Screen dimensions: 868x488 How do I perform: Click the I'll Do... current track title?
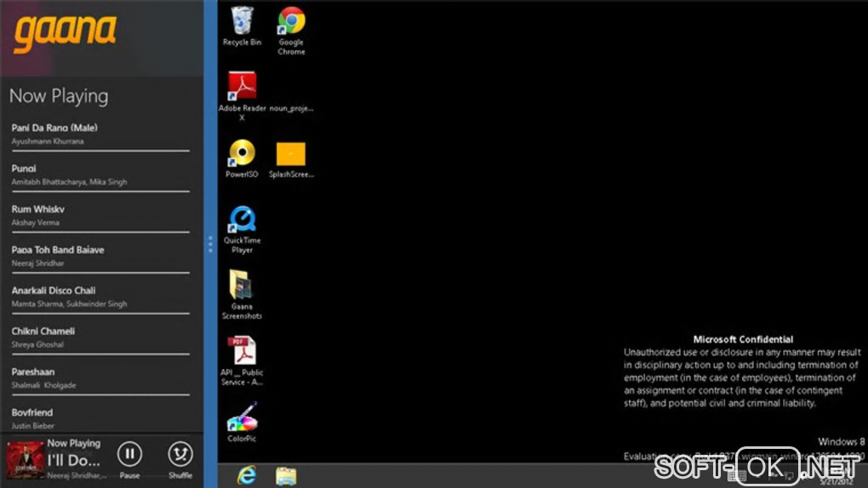pos(74,460)
